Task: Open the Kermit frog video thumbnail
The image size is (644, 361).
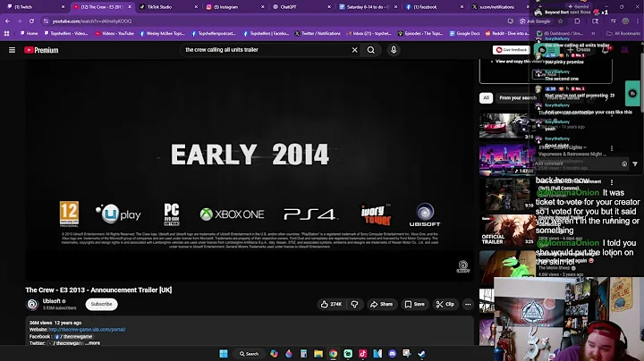Action: tap(507, 264)
